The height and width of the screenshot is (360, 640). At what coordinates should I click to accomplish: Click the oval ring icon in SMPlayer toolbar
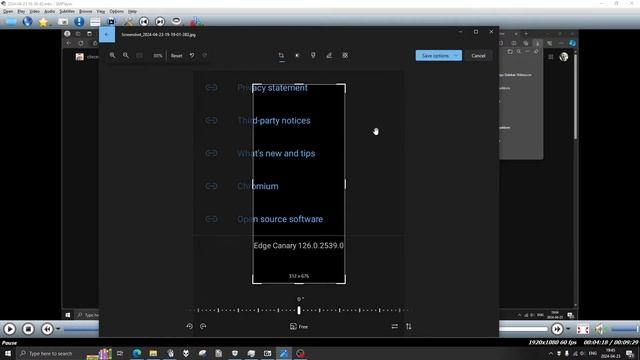click(x=176, y=21)
